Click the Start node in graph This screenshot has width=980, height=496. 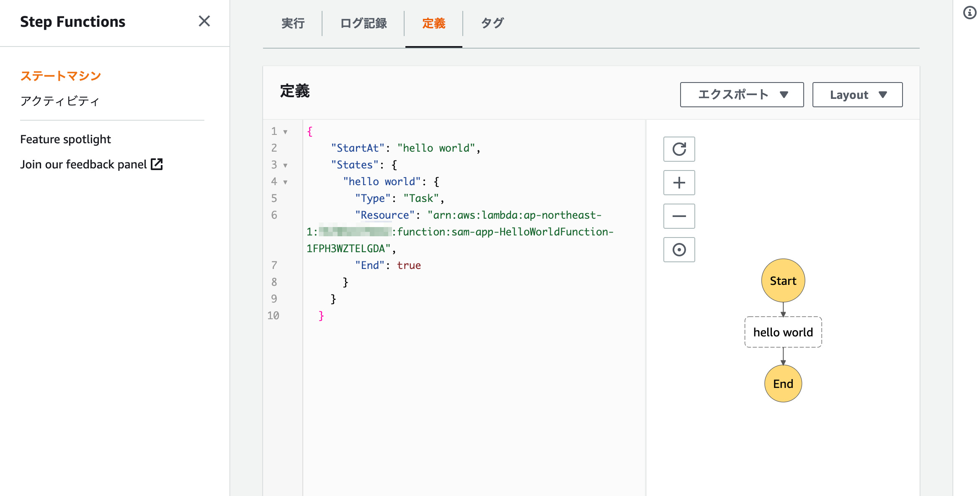tap(783, 281)
